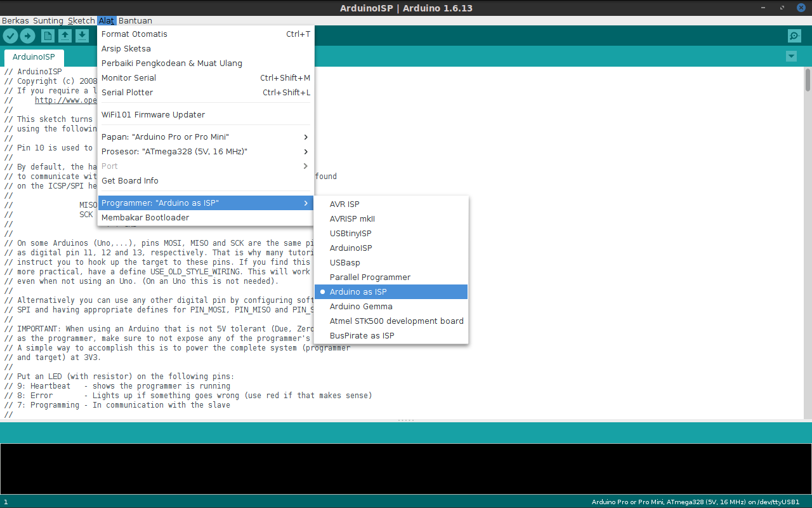
Task: Click the Upload arrow icon
Action: pyautogui.click(x=27, y=36)
